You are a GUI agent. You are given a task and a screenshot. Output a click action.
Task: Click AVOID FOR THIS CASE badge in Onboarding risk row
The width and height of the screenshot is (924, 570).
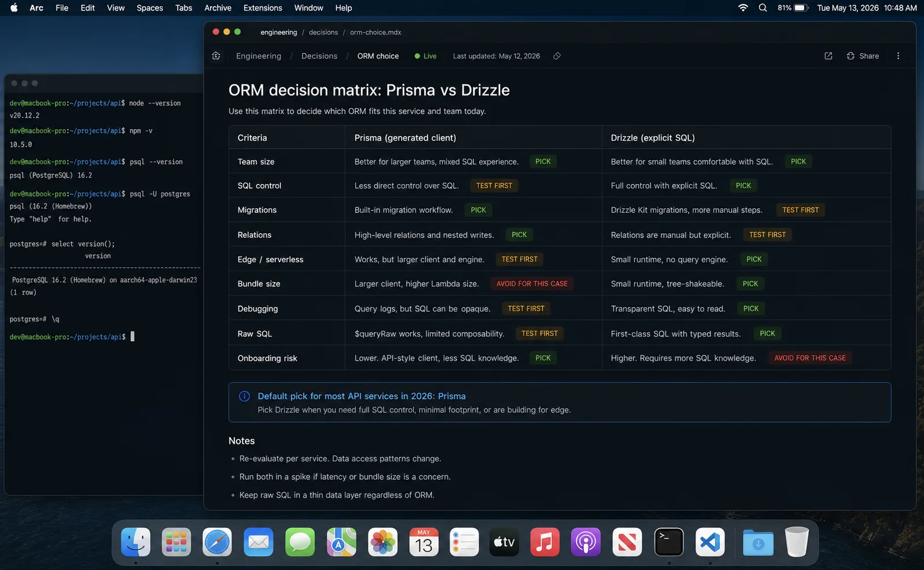(809, 358)
